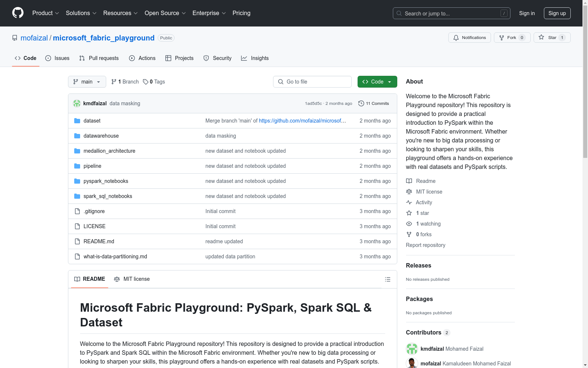Open the Insights tab

click(255, 58)
